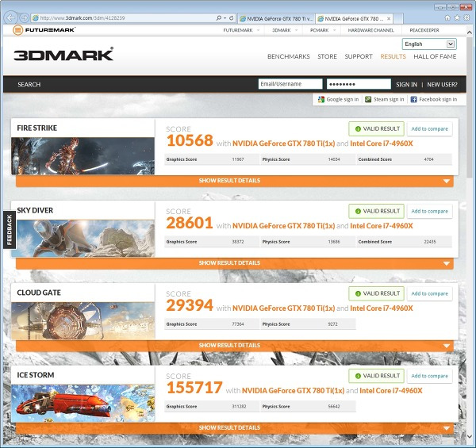Sign in with the Steam icon

pyautogui.click(x=368, y=99)
